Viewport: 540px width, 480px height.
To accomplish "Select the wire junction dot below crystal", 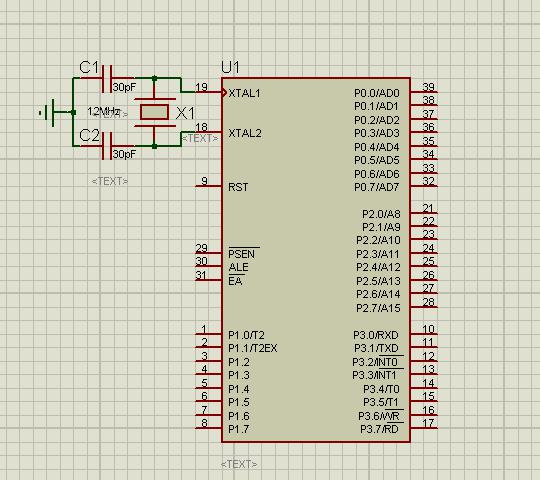I will [154, 146].
